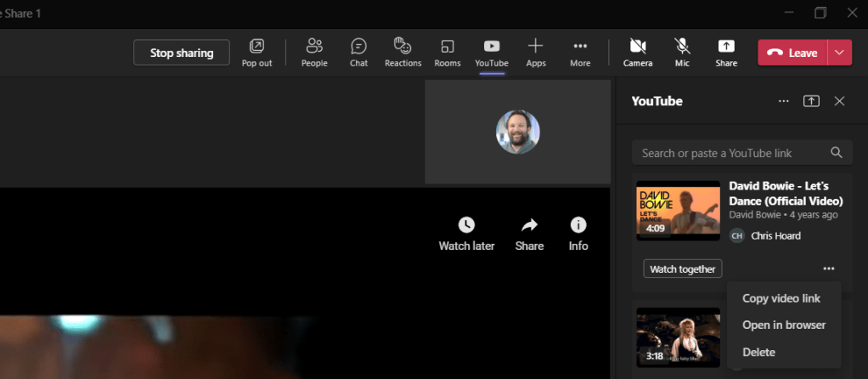Open breakout Rooms
The height and width of the screenshot is (379, 868).
point(447,52)
